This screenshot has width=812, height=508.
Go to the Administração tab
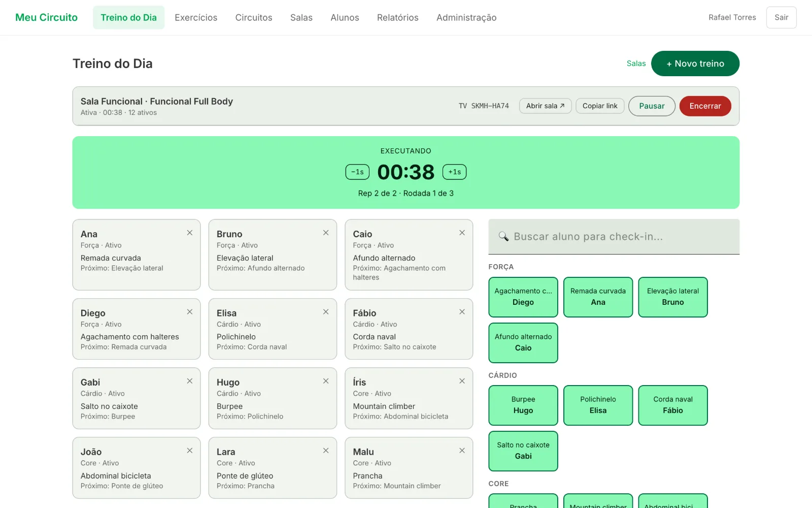(466, 17)
